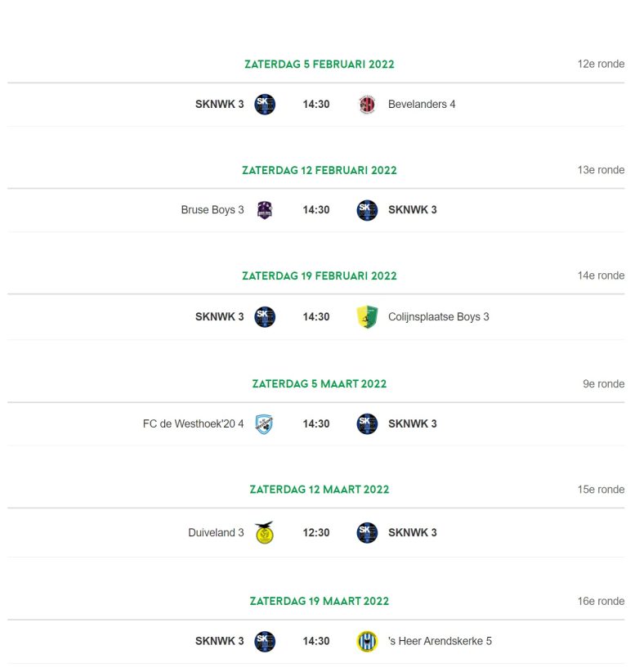Click SKNWK 3 logo in 12 maart match
Screen dimensions: 635x672
click(367, 533)
